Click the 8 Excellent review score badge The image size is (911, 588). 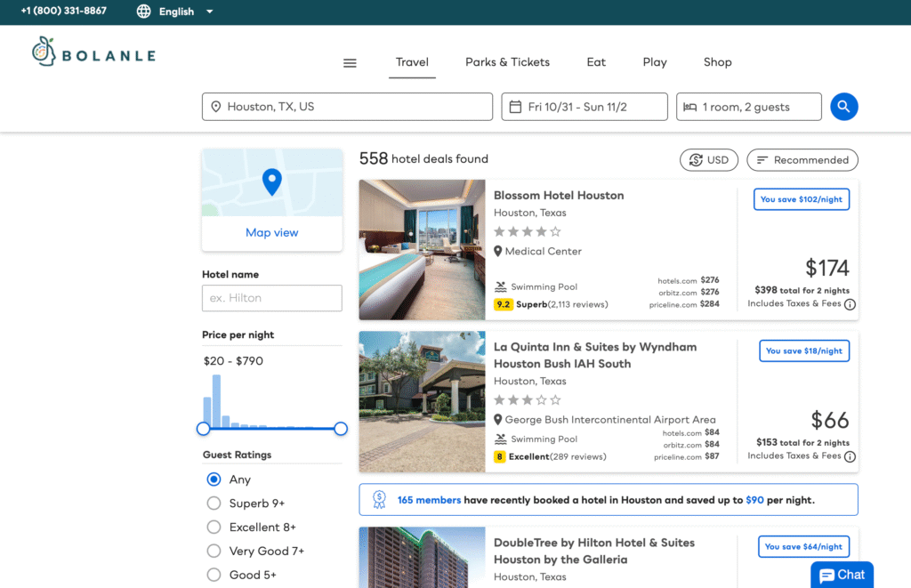[x=500, y=456]
